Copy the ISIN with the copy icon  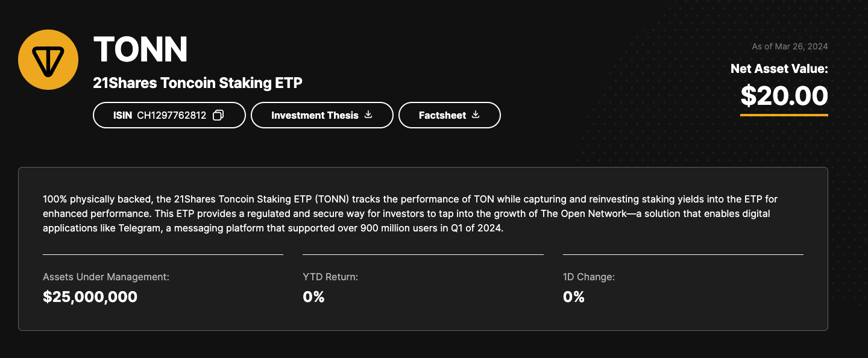pyautogui.click(x=218, y=115)
